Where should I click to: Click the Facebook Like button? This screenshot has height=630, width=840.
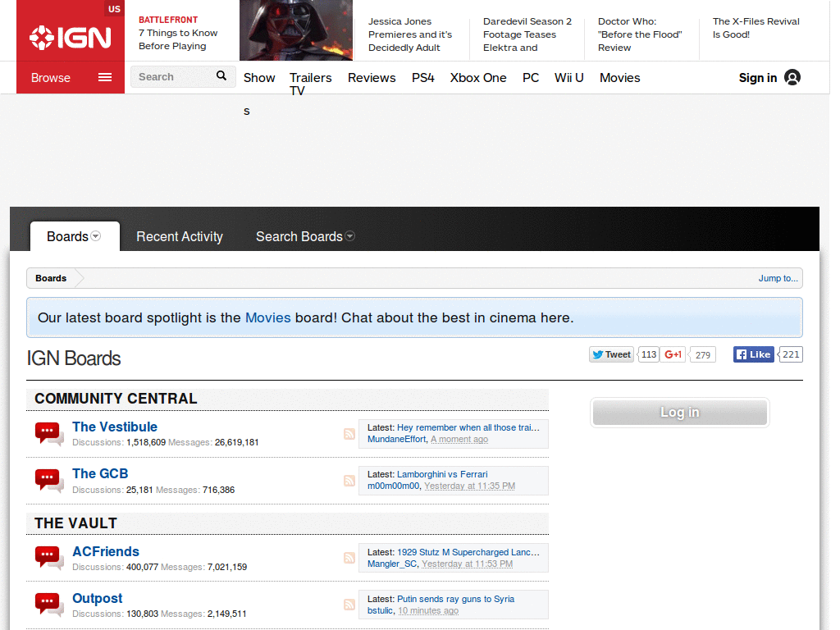(x=752, y=354)
